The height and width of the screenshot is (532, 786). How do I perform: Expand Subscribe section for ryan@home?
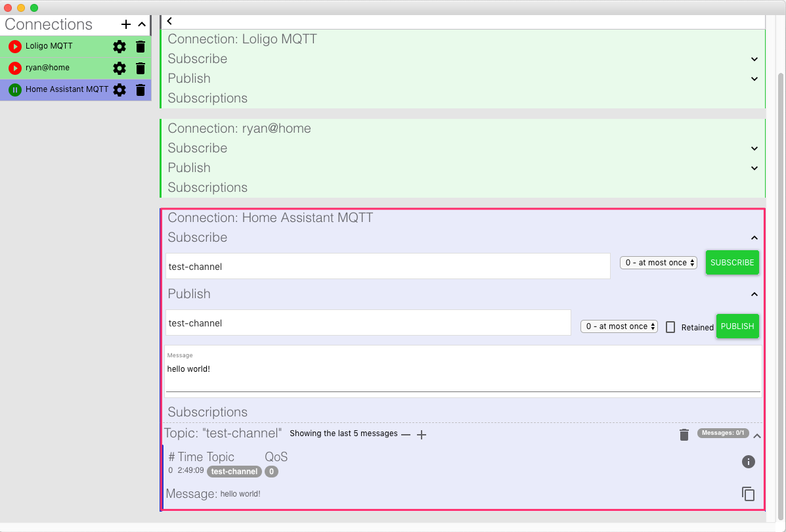[x=754, y=148]
